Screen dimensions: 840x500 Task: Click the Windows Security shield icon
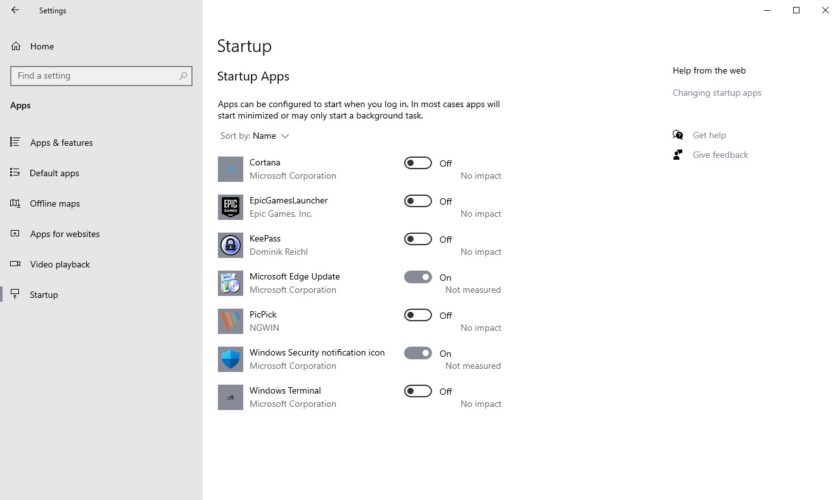pyautogui.click(x=230, y=359)
